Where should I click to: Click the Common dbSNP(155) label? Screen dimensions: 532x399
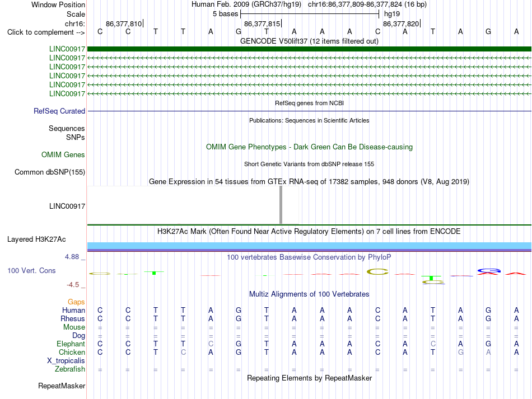click(x=50, y=172)
